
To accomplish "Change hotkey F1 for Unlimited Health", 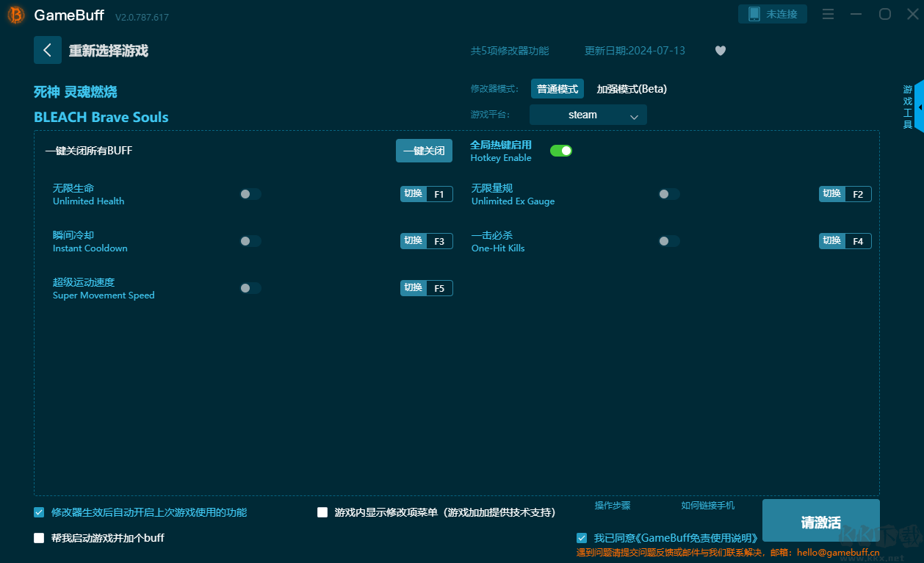I will point(427,194).
